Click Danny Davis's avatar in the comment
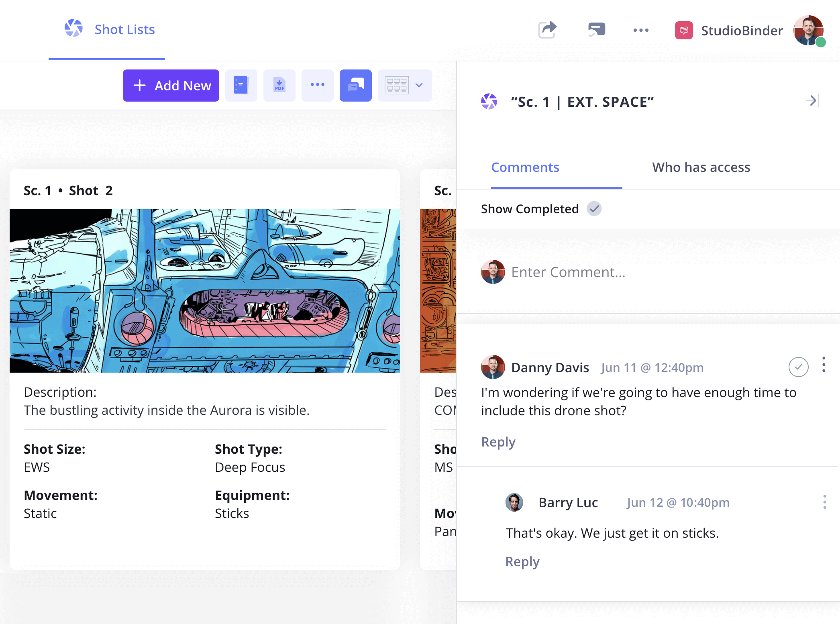Image resolution: width=840 pixels, height=624 pixels. click(x=493, y=367)
